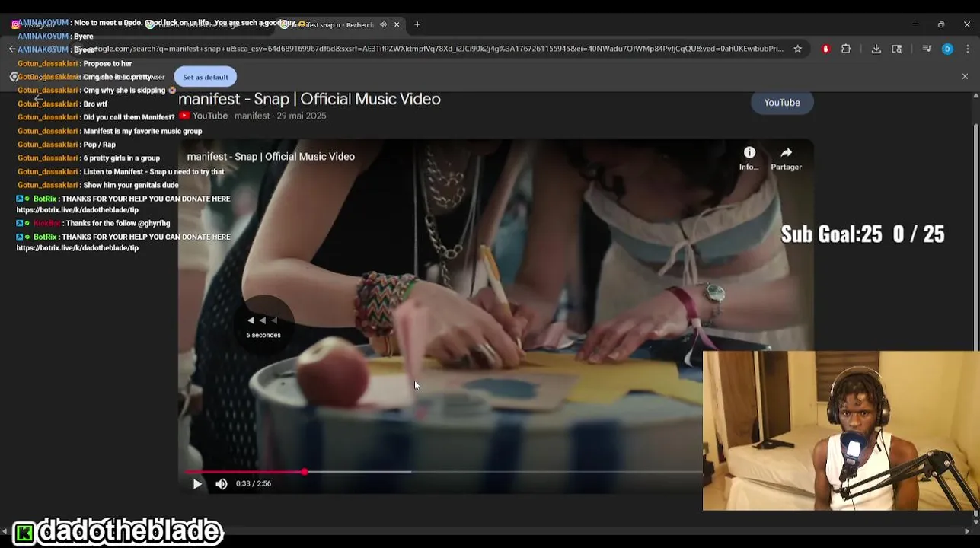Click chat message 'Pop / Rap'

pos(99,145)
